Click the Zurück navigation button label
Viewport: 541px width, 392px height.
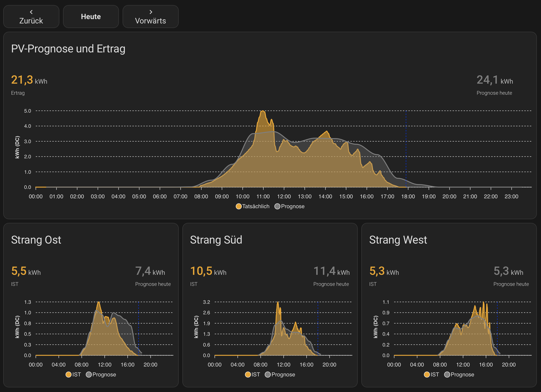[x=31, y=21]
